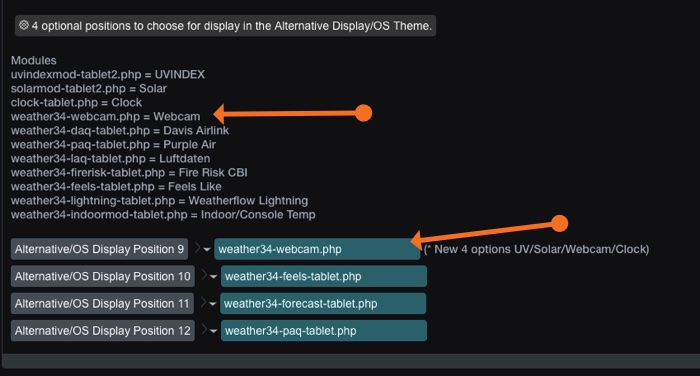The height and width of the screenshot is (376, 700).
Task: Click the 'weather34-lightning-tablet.php = Weatherflow Lightning' line
Action: point(159,201)
